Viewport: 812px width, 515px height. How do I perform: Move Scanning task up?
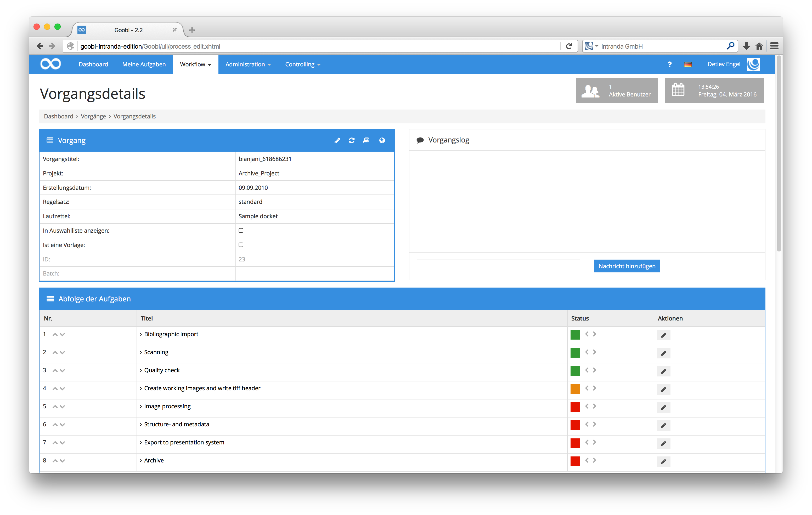tap(55, 353)
